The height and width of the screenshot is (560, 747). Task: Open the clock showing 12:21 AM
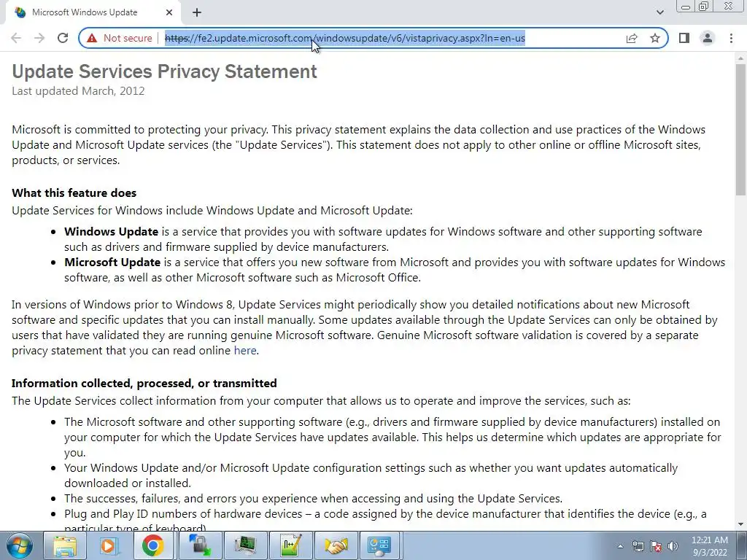[709, 546]
